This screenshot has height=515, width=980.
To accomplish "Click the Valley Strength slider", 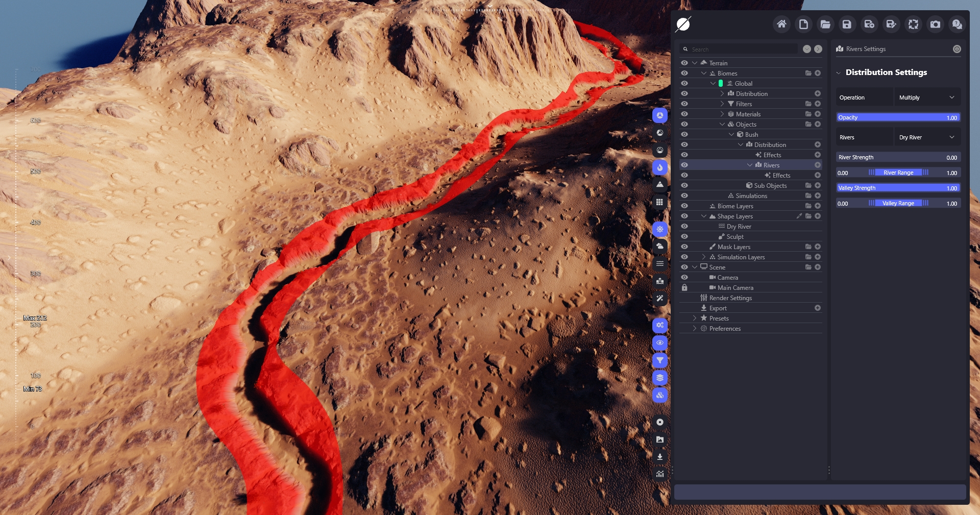I will (898, 188).
